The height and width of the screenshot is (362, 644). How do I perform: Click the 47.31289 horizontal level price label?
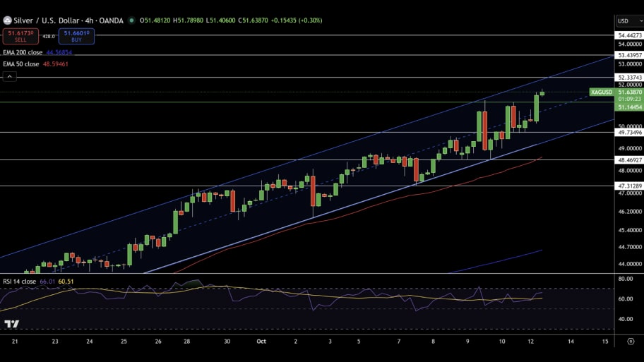tap(628, 186)
